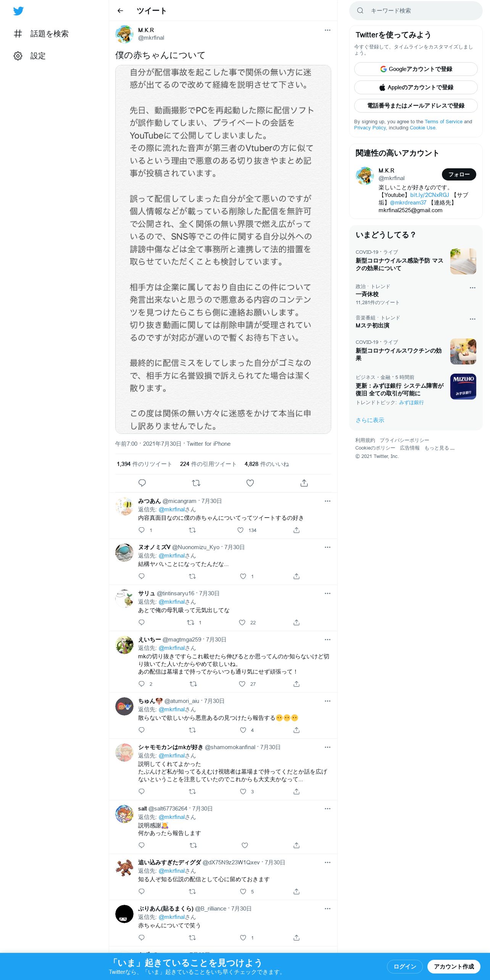Share the main M.K.R tweet
The width and height of the screenshot is (490, 980).
pos(304,483)
